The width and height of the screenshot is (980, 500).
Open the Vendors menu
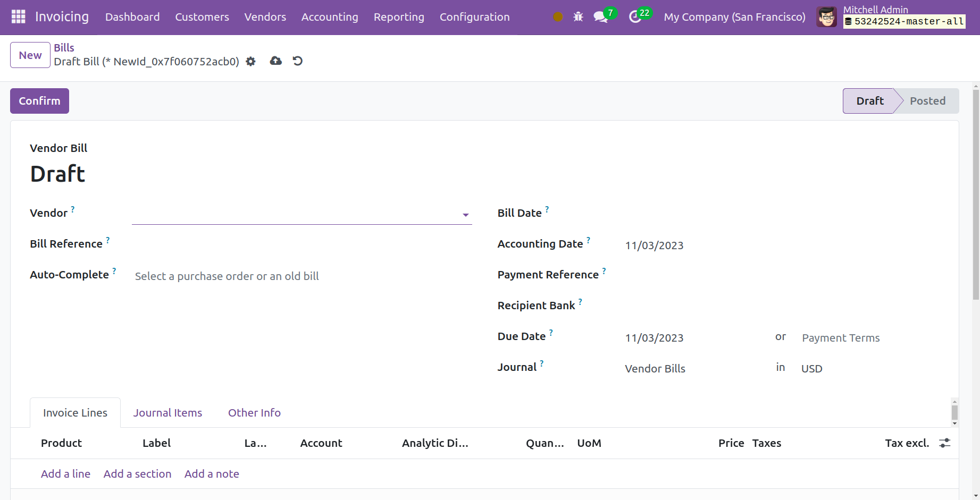265,17
